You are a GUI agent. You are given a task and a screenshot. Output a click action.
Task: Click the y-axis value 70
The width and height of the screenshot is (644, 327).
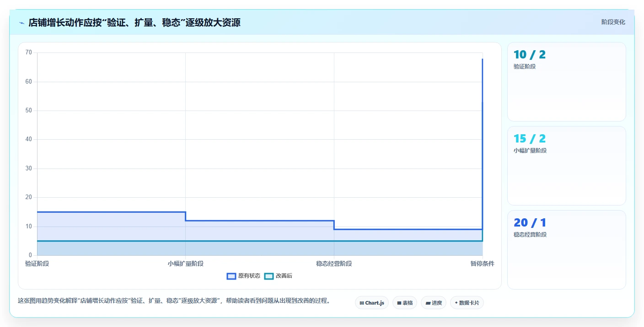click(x=29, y=53)
